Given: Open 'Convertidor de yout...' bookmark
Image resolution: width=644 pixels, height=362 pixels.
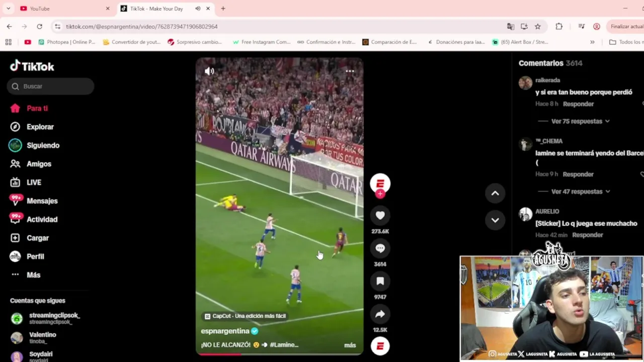Looking at the screenshot, I should 131,42.
